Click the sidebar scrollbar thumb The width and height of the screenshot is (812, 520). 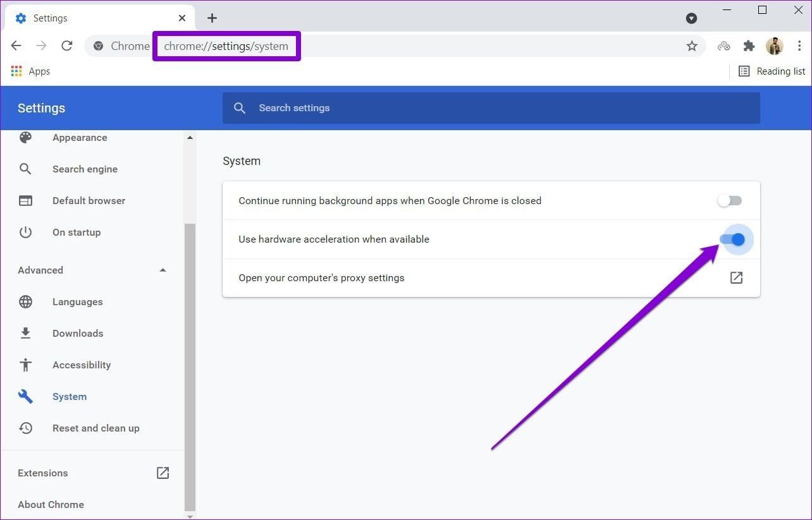pyautogui.click(x=190, y=366)
